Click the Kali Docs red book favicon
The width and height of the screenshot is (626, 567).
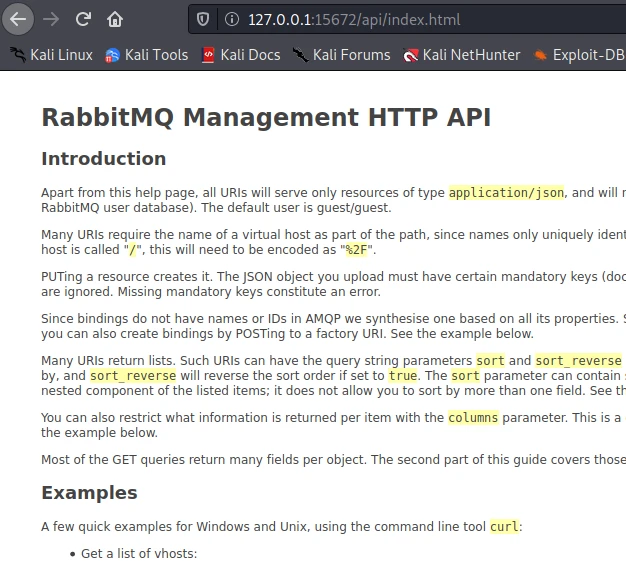pos(208,55)
